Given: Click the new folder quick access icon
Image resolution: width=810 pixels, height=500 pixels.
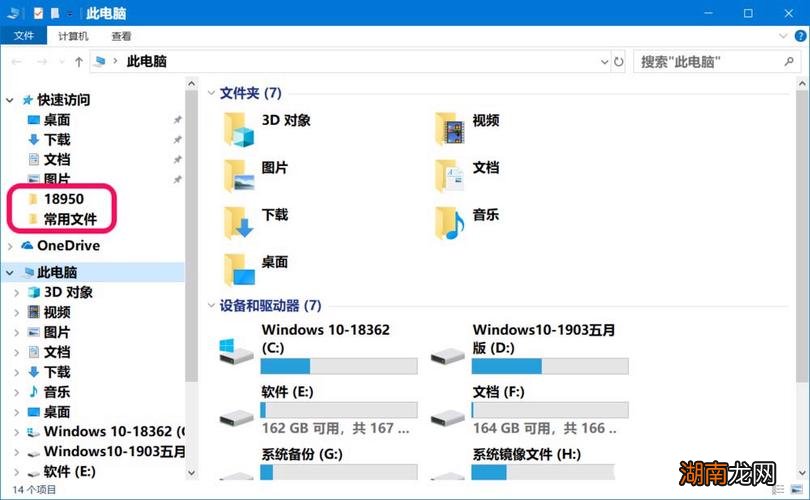Looking at the screenshot, I should point(54,13).
